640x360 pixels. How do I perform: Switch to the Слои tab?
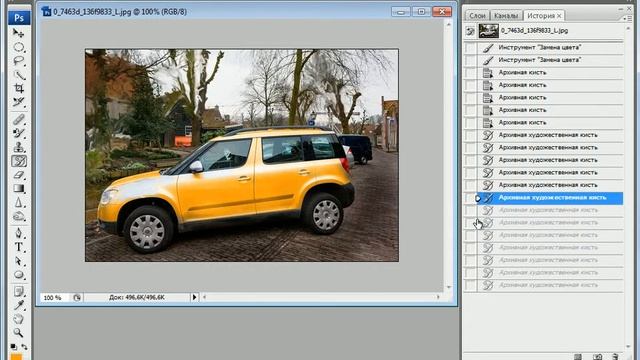(477, 16)
